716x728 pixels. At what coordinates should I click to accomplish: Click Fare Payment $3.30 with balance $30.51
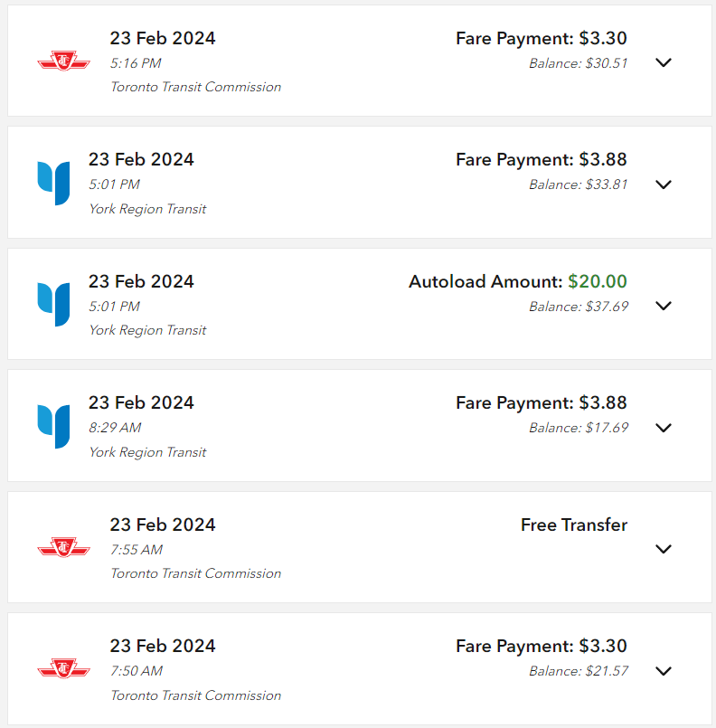pos(541,38)
